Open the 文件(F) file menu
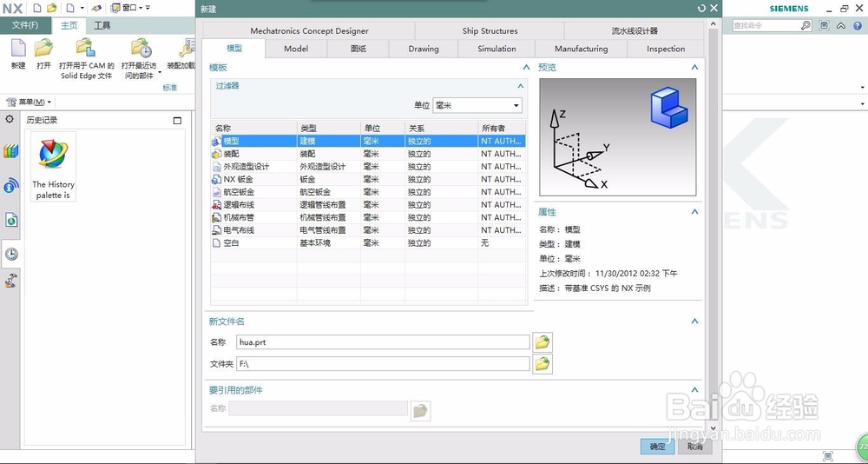The image size is (868, 464). point(25,25)
